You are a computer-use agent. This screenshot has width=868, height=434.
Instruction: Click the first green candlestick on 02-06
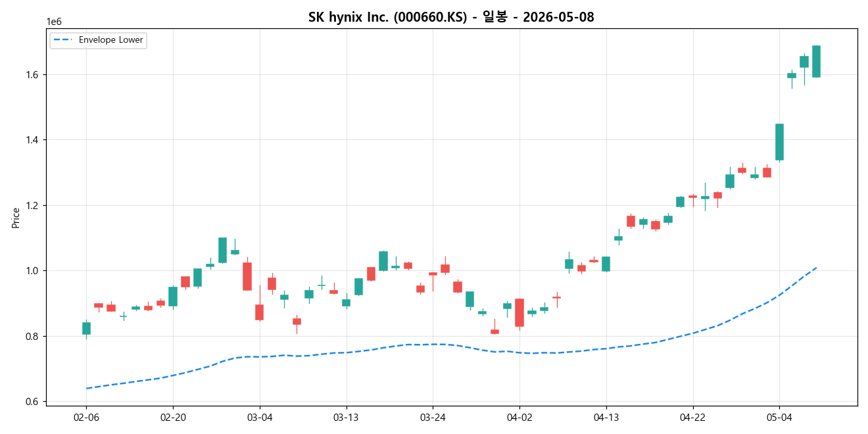pos(86,328)
